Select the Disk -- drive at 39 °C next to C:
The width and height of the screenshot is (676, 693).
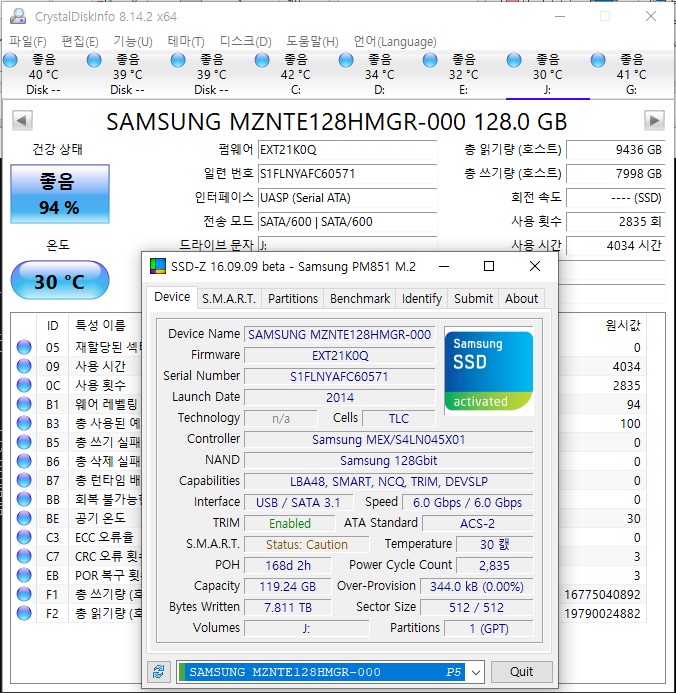pos(211,74)
